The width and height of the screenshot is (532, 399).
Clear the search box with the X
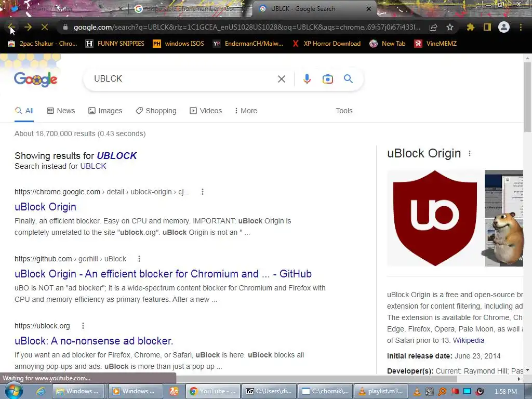click(x=281, y=79)
